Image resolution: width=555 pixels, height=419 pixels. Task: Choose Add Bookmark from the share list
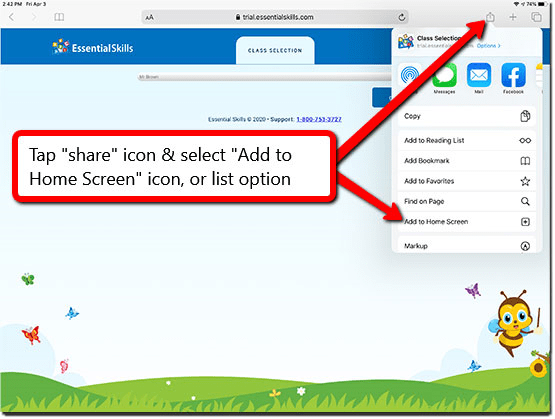[467, 161]
